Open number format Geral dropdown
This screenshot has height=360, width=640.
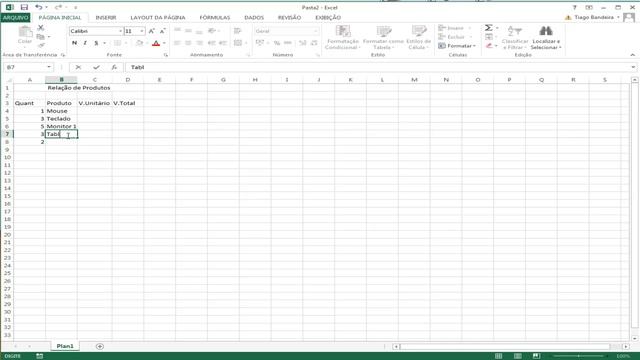316,31
